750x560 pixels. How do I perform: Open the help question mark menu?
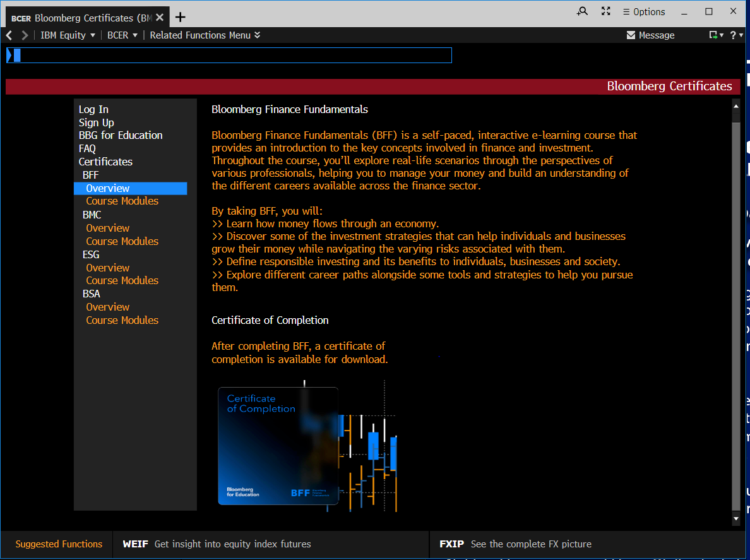736,35
